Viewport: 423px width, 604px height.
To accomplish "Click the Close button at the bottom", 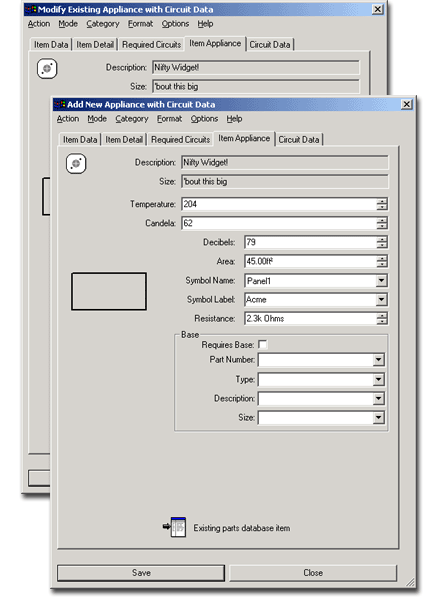I will tap(313, 573).
